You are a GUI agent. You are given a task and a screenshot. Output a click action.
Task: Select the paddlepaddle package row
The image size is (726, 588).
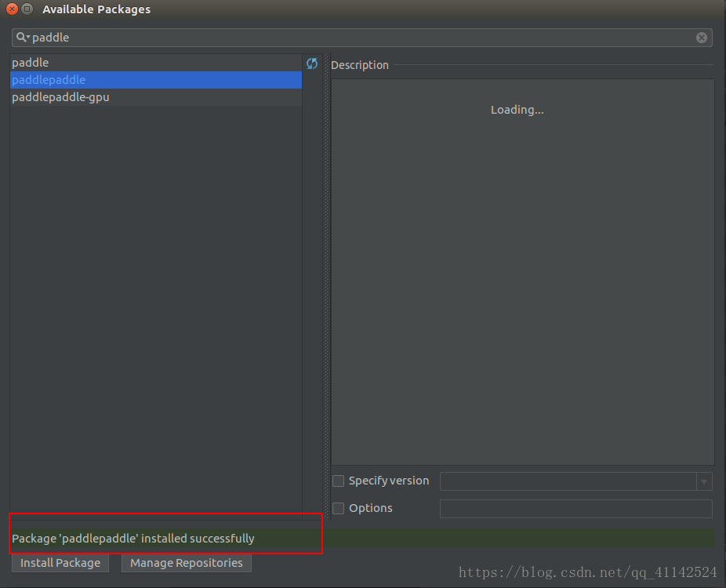[156, 80]
